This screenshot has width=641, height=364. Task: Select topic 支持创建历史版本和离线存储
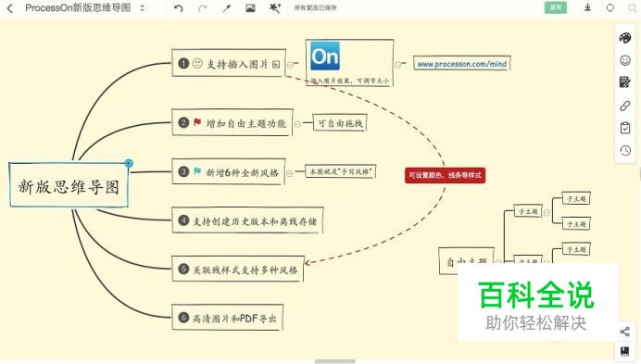tap(247, 220)
